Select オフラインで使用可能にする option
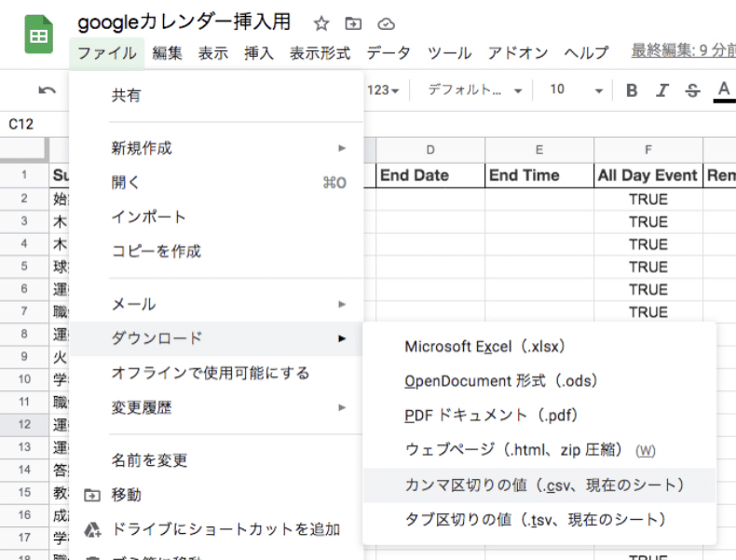This screenshot has height=560, width=736. [216, 373]
